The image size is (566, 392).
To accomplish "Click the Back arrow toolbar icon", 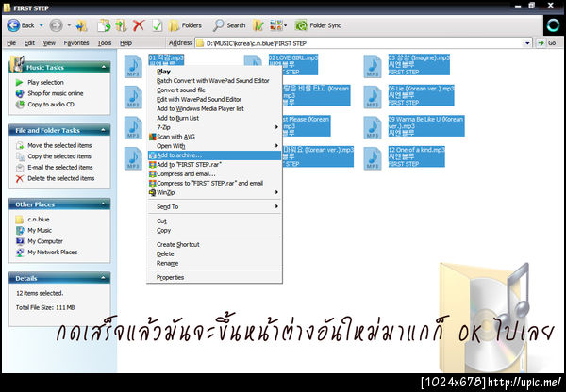I will (13, 25).
